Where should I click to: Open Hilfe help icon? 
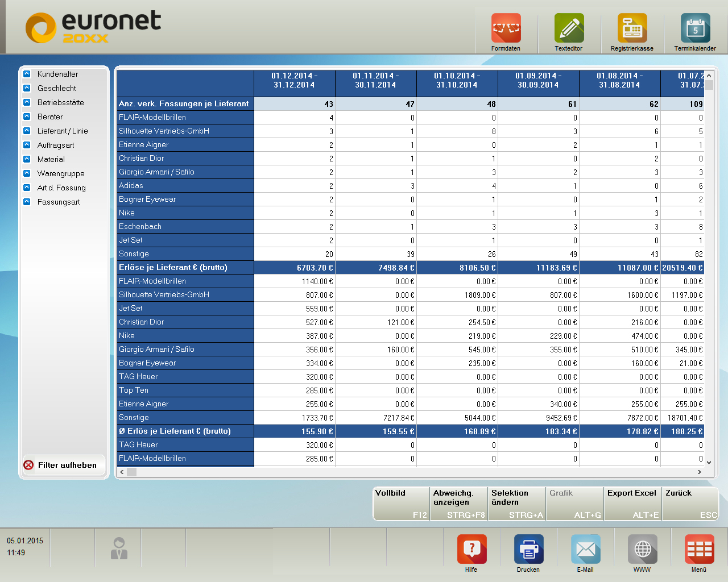tap(471, 549)
